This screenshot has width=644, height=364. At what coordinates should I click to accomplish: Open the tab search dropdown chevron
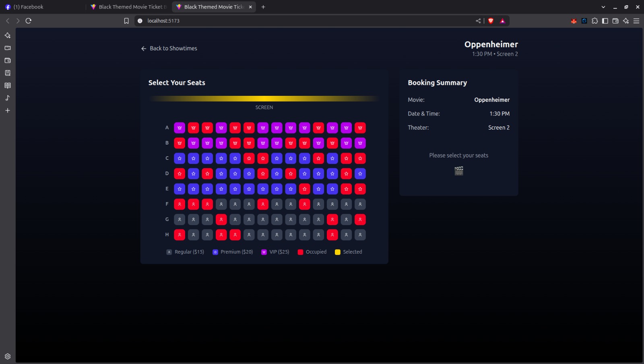tap(603, 7)
